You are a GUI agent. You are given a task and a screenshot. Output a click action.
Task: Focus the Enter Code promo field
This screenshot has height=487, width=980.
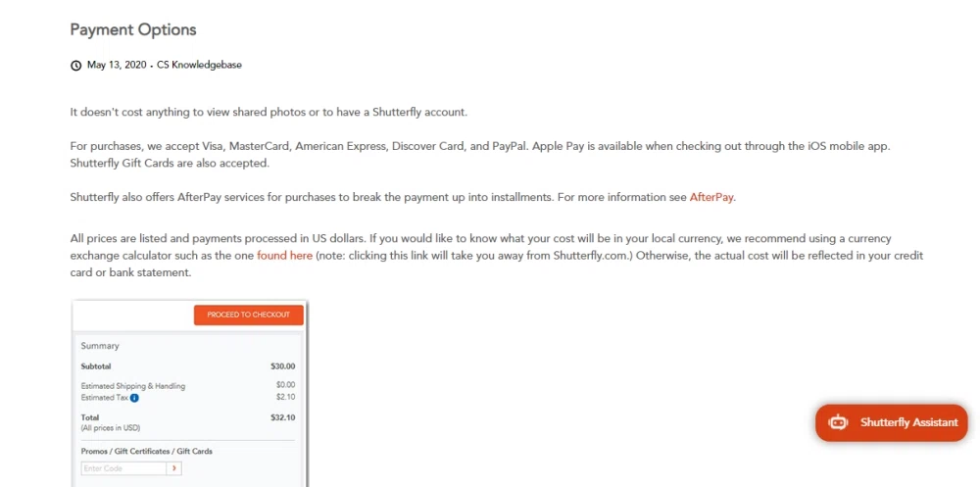(123, 468)
